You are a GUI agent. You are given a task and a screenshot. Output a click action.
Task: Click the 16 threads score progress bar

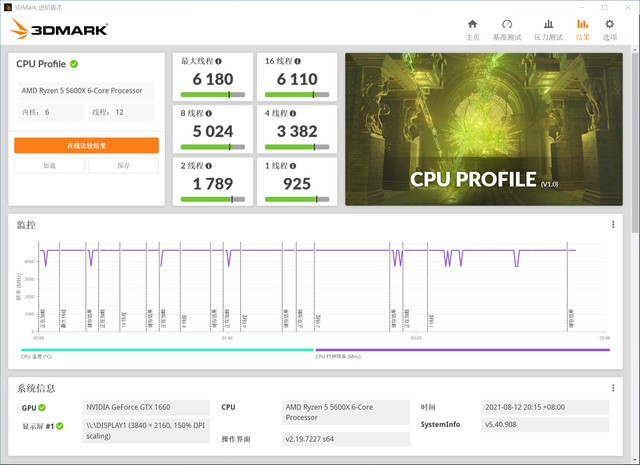tap(297, 95)
